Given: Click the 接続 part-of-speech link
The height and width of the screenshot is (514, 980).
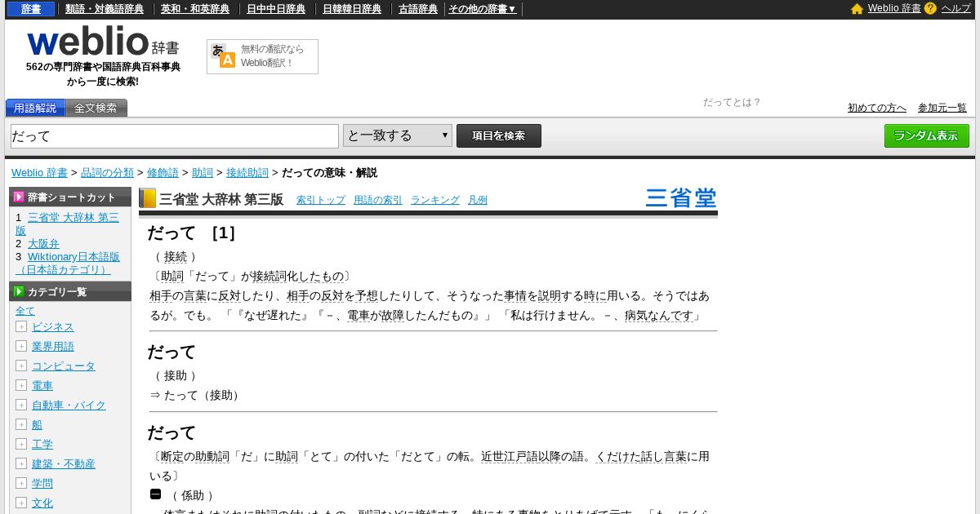Looking at the screenshot, I should [x=176, y=256].
